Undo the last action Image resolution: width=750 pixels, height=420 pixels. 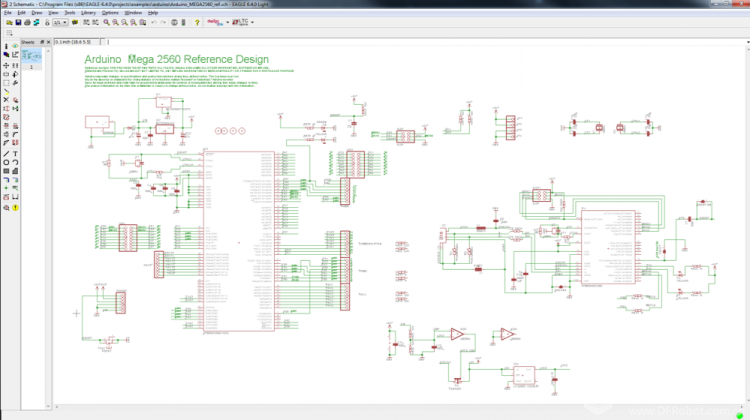click(154, 22)
